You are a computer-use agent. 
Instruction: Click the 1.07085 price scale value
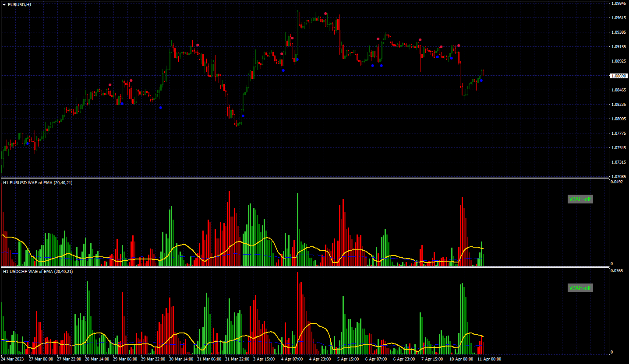point(619,176)
